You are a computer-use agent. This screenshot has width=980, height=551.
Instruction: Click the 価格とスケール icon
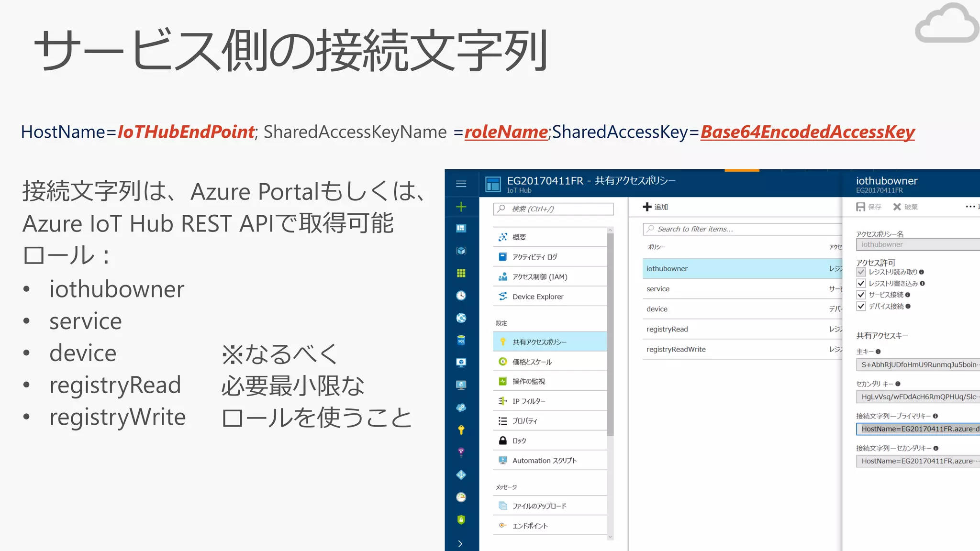pos(502,362)
